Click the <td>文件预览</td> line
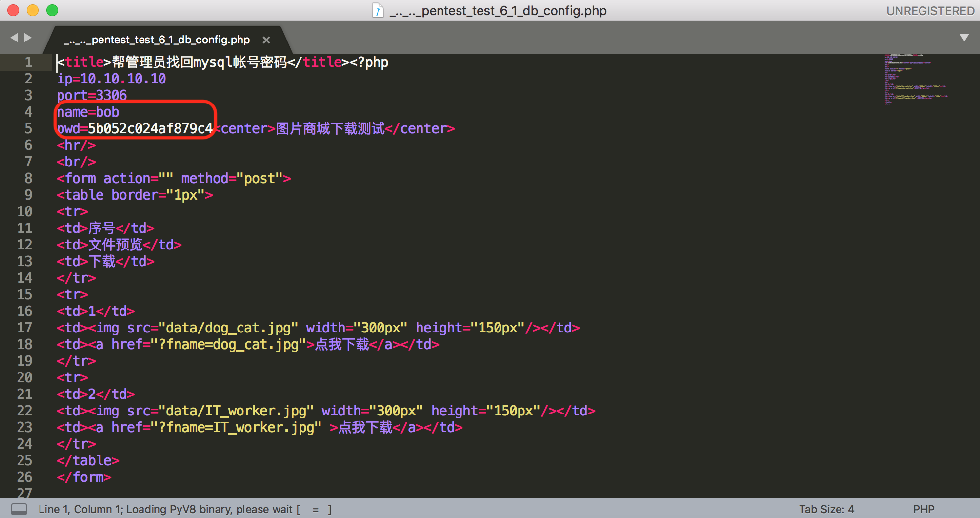 [119, 245]
